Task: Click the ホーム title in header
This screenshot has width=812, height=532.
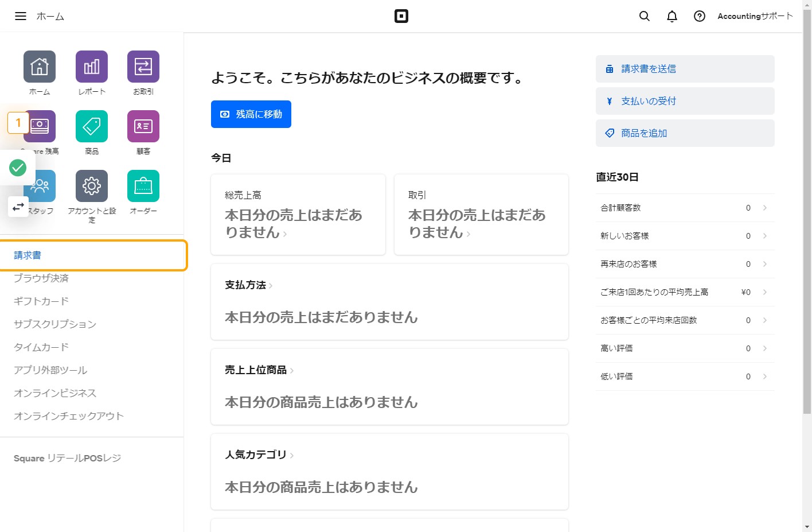Action: [50, 16]
